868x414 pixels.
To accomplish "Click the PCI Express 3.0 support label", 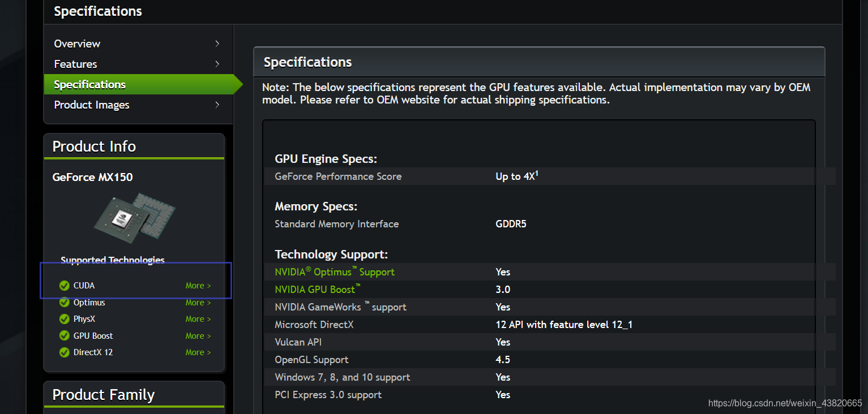I will 328,395.
